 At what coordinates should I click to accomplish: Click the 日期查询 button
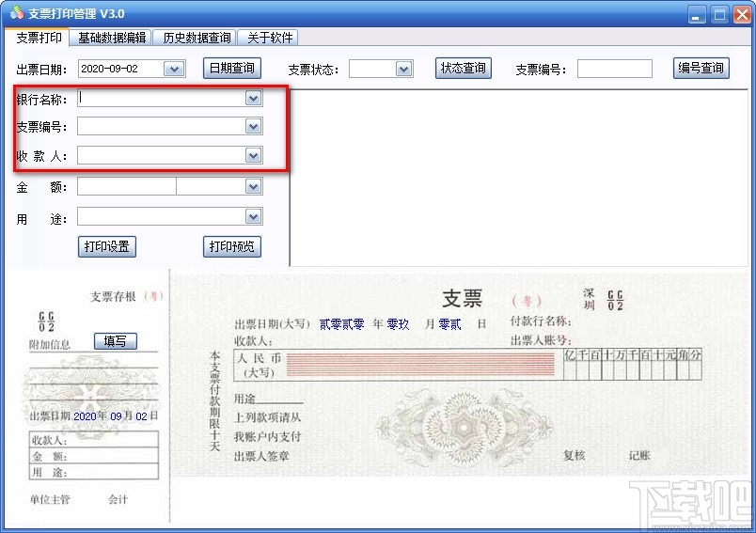[x=232, y=69]
